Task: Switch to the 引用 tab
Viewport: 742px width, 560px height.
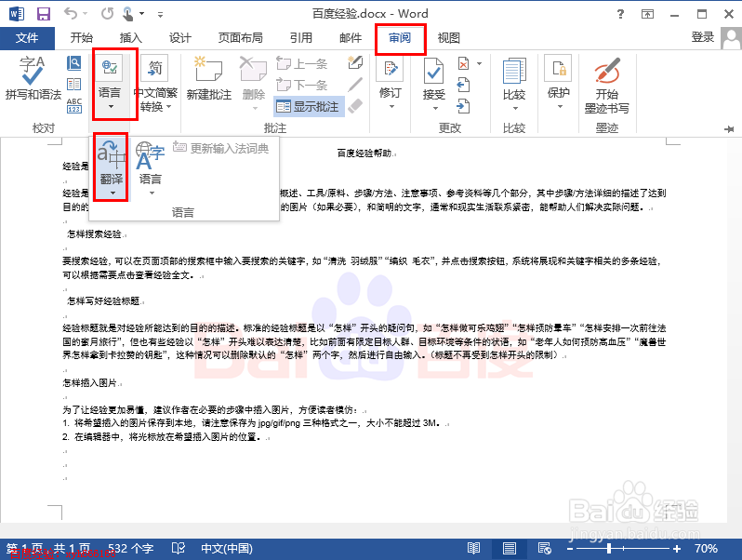Action: tap(301, 38)
